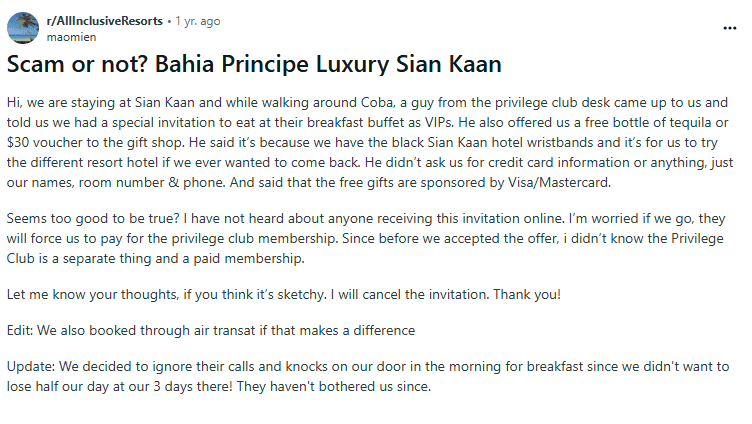Viewport: 752px width, 424px height.
Task: Click the AllInclusiveResorts subreddit avatar
Action: click(x=23, y=27)
